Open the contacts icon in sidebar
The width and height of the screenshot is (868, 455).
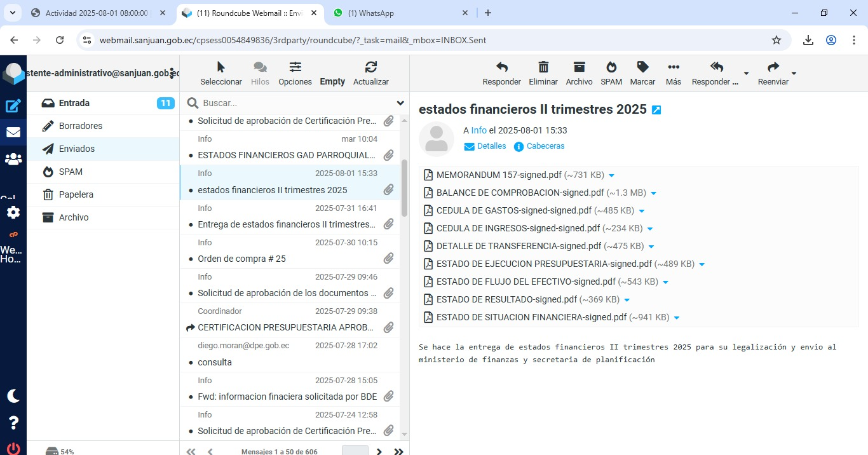13,159
